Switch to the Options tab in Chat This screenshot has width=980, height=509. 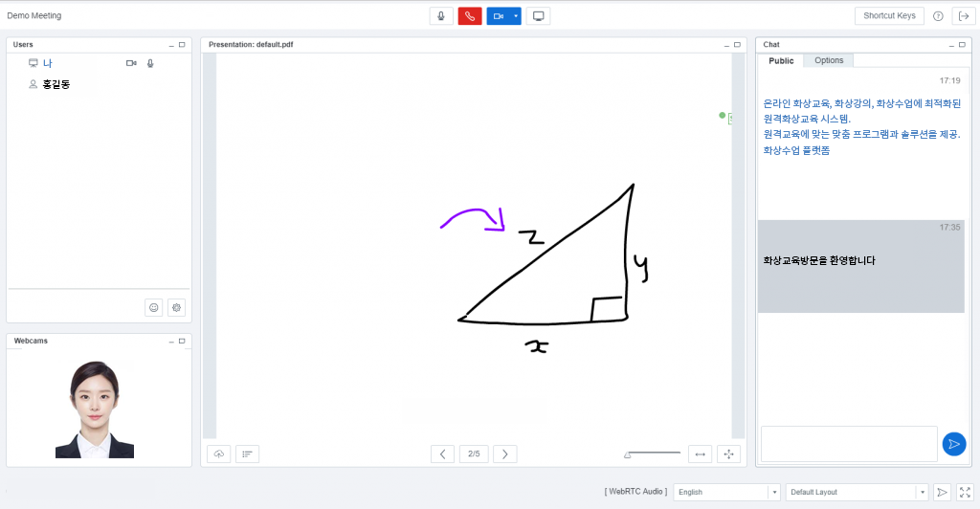[x=829, y=60]
